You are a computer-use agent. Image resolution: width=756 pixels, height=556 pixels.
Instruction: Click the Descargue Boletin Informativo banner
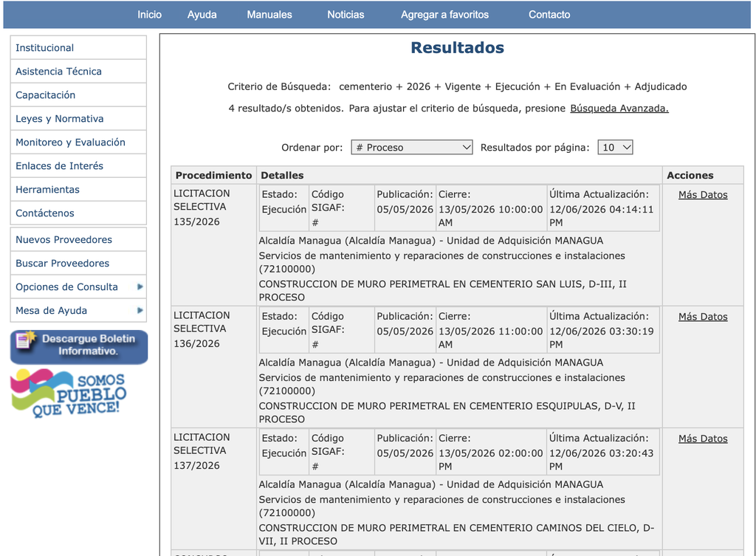point(79,347)
